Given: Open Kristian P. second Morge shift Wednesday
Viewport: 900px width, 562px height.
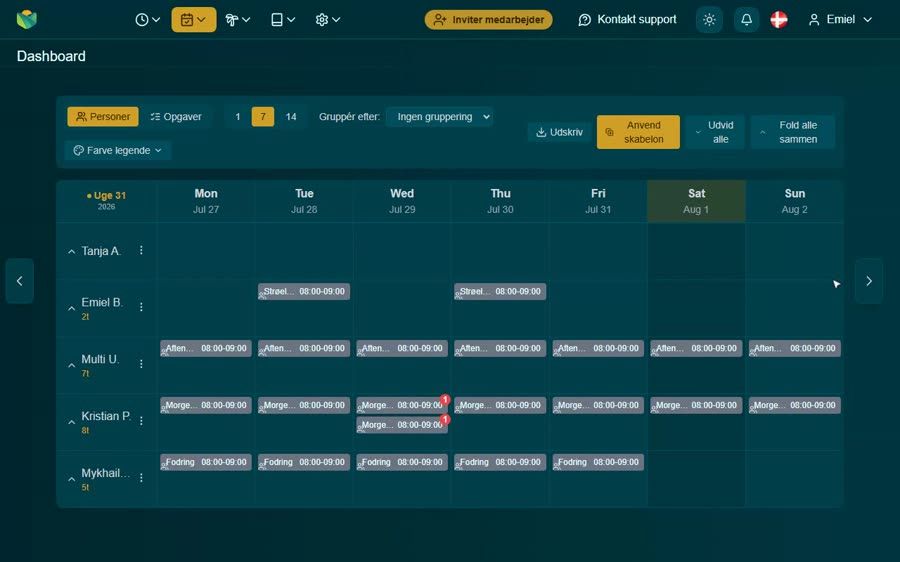Looking at the screenshot, I should pos(402,425).
